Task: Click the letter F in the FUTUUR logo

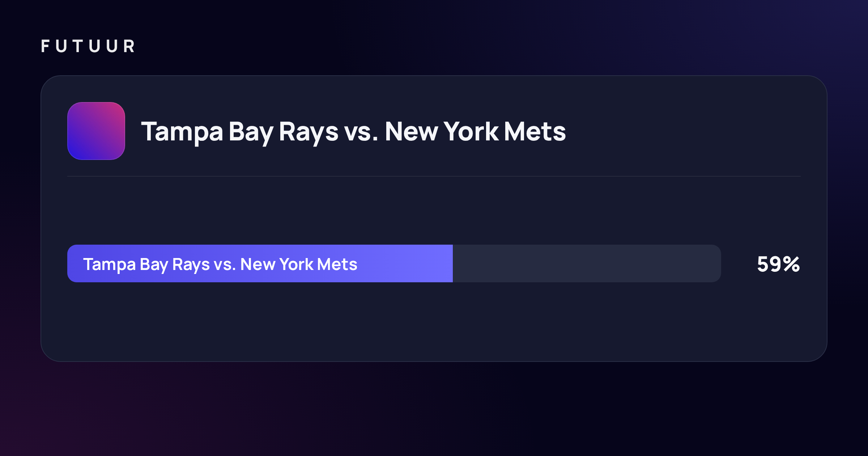Action: click(45, 46)
